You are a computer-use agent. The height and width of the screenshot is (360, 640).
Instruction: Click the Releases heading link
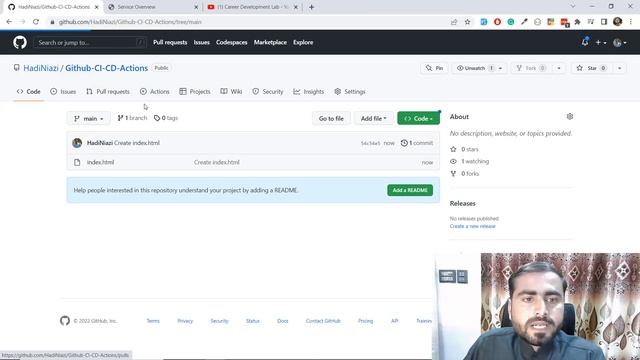(462, 203)
